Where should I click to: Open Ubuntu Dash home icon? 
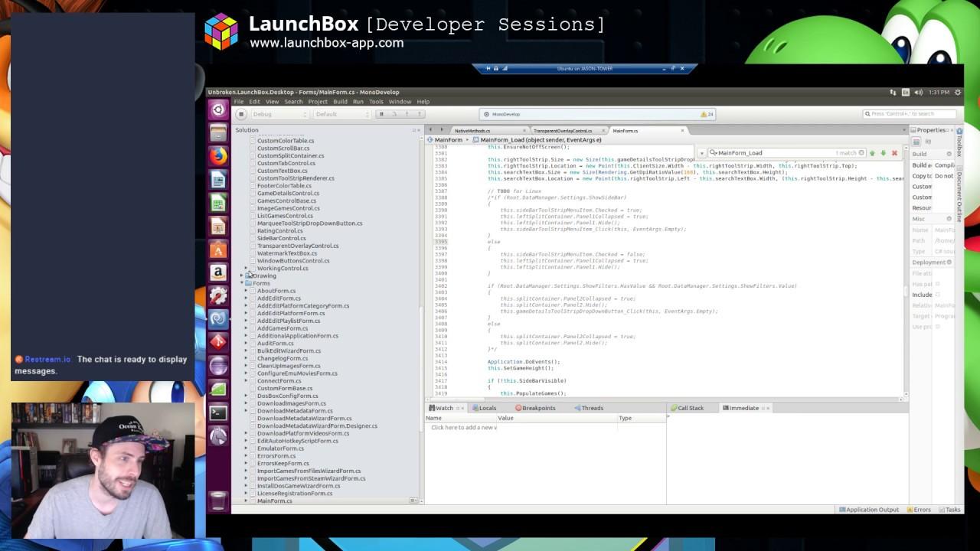pyautogui.click(x=218, y=109)
